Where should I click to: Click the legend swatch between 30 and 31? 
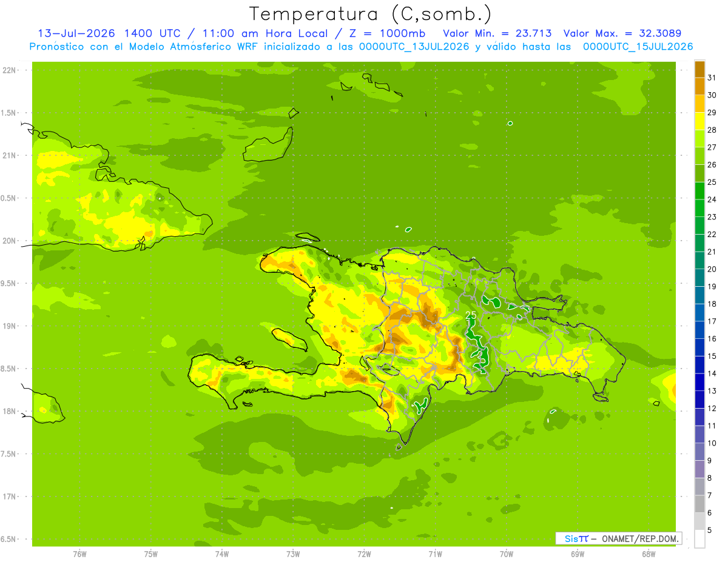pos(699,87)
